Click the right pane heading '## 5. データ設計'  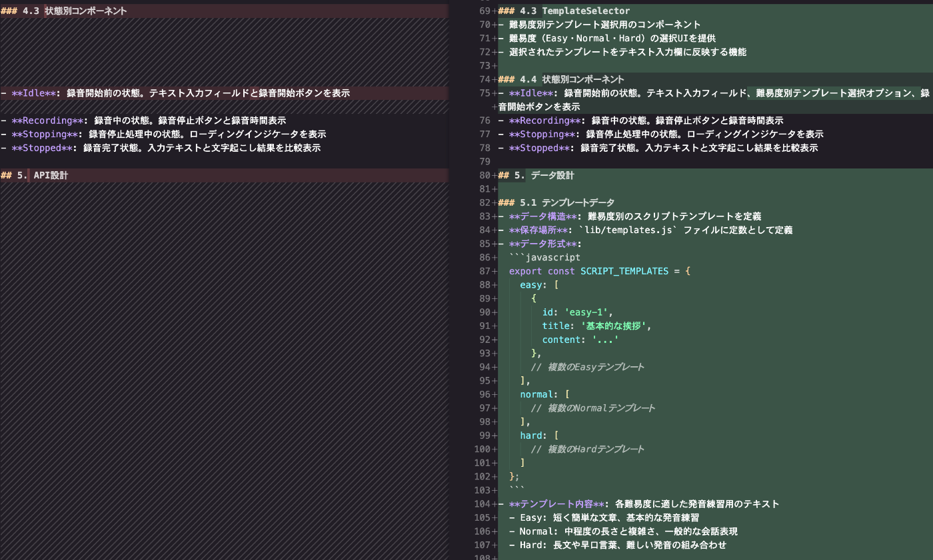point(536,176)
